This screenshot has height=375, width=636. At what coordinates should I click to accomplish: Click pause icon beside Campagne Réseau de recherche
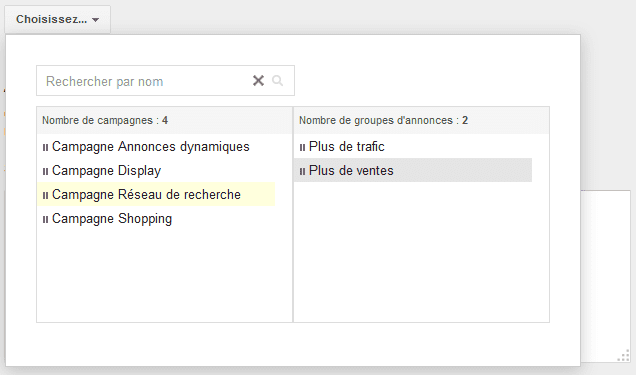[45, 195]
